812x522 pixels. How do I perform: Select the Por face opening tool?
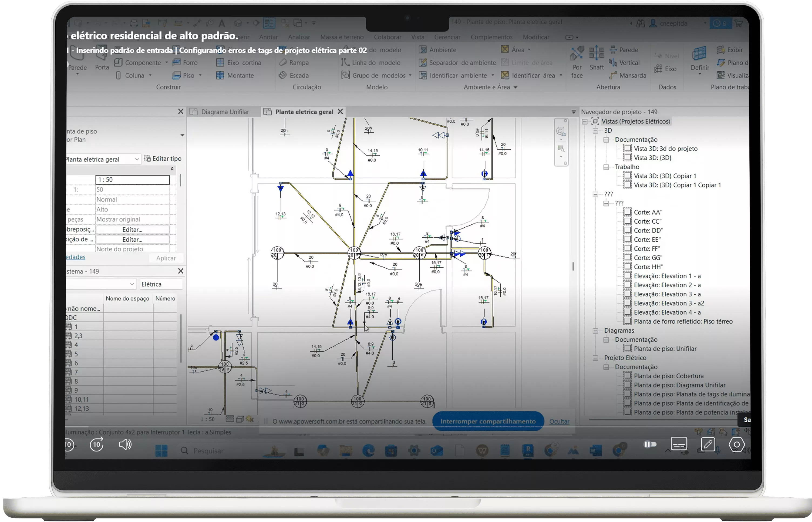pyautogui.click(x=577, y=62)
